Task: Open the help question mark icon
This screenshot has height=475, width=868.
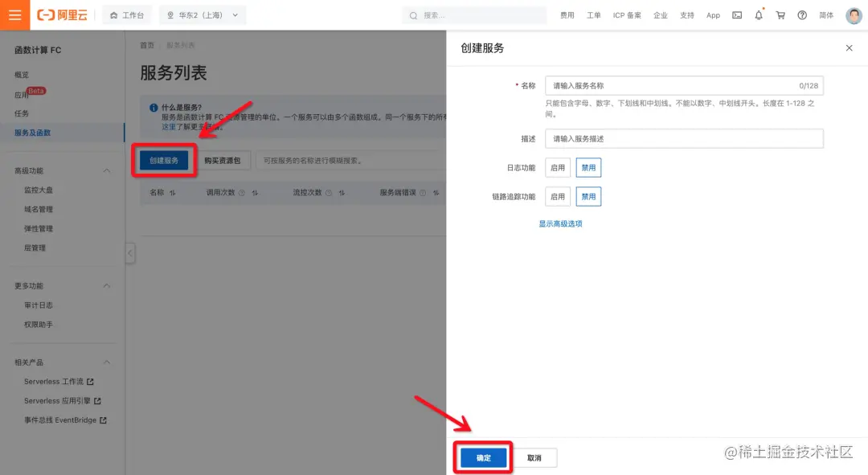Action: pos(802,15)
